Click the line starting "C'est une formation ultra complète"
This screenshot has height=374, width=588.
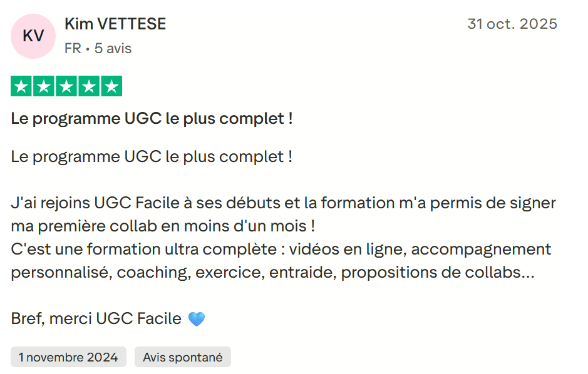tap(281, 249)
